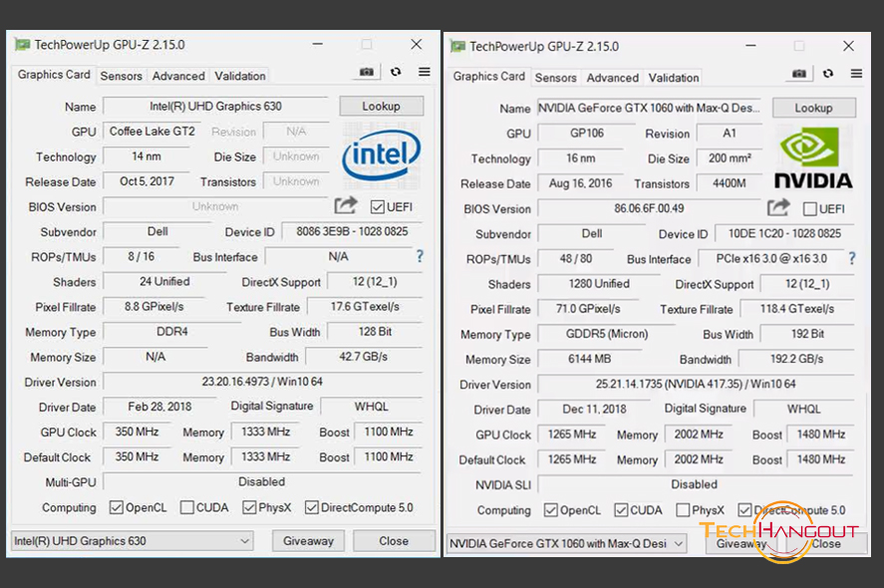Click the "192.2 GB/s" bandwidth value
The width and height of the screenshot is (884, 588).
(796, 359)
